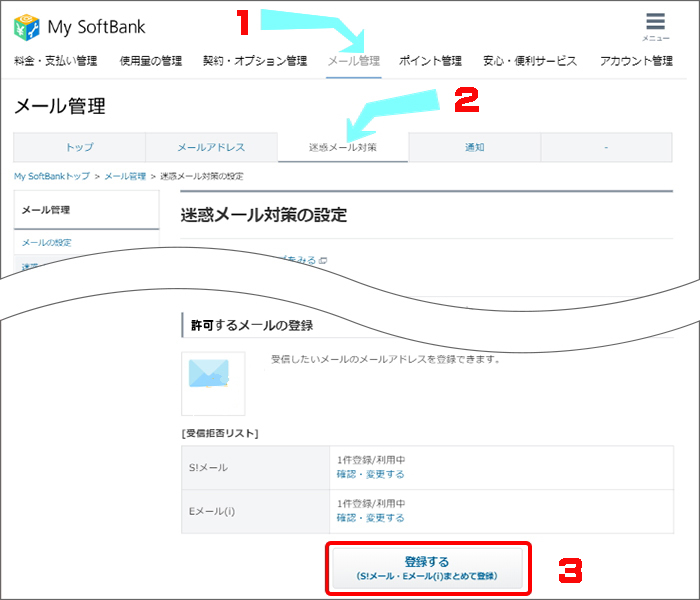The height and width of the screenshot is (600, 700).
Task: Open the 通知 tab
Action: click(475, 147)
